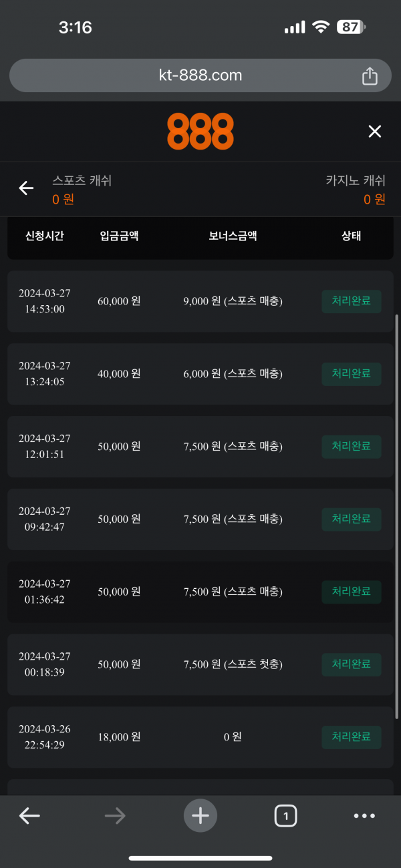The image size is (401, 868).
Task: Tap 처리완료 badge on 18,000 원 row
Action: 352,737
